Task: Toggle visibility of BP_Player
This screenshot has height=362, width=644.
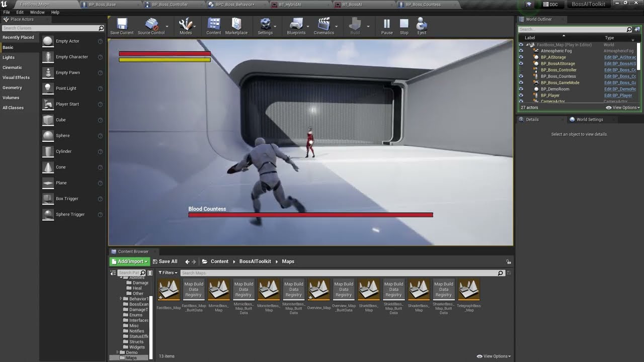Action: point(521,96)
